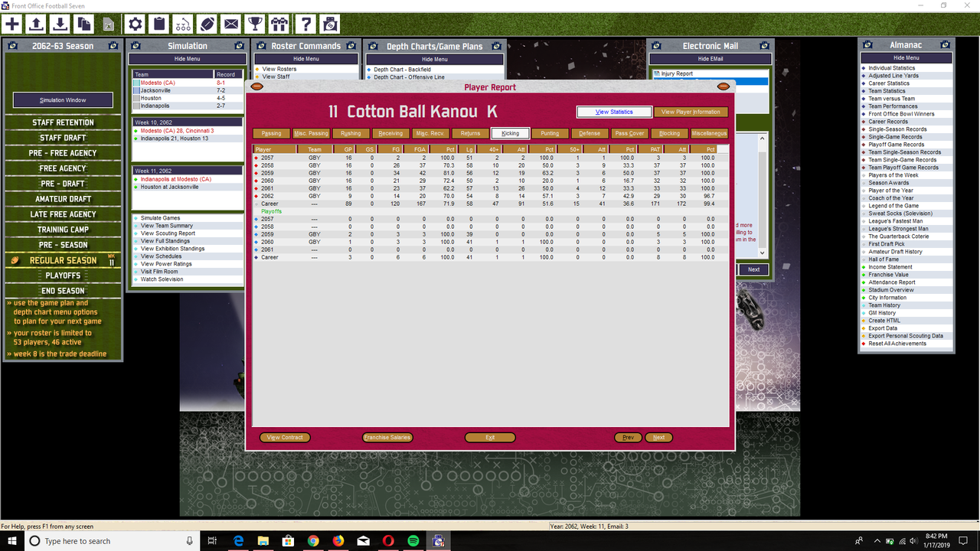Hide the Electronic Mail panel with Hide EMail

[710, 58]
